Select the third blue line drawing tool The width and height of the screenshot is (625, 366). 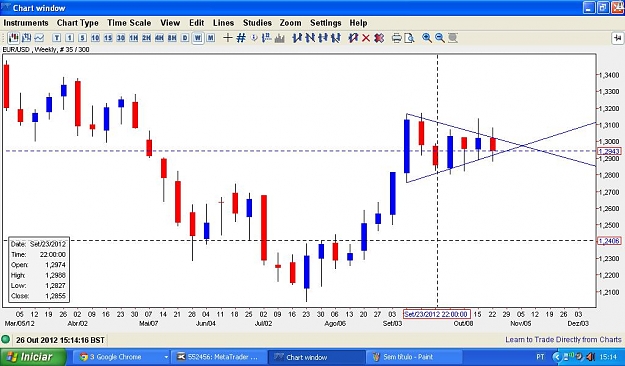click(322, 38)
